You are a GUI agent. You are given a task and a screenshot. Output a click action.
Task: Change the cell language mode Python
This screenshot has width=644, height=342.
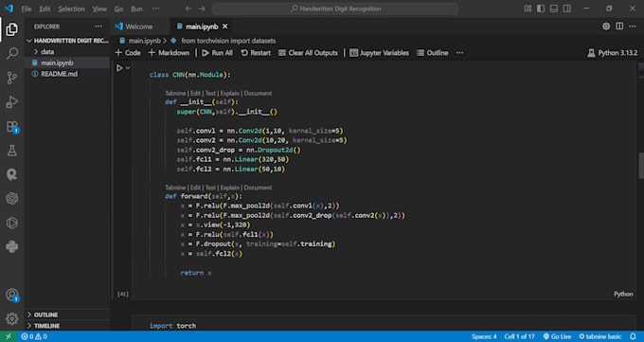(x=623, y=294)
